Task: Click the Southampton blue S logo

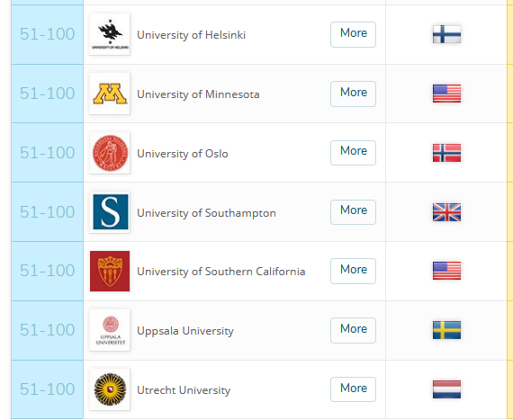Action: click(x=110, y=212)
